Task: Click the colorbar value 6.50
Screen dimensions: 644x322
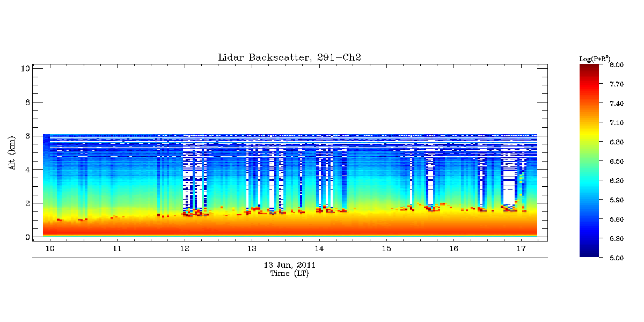Action: pyautogui.click(x=617, y=162)
